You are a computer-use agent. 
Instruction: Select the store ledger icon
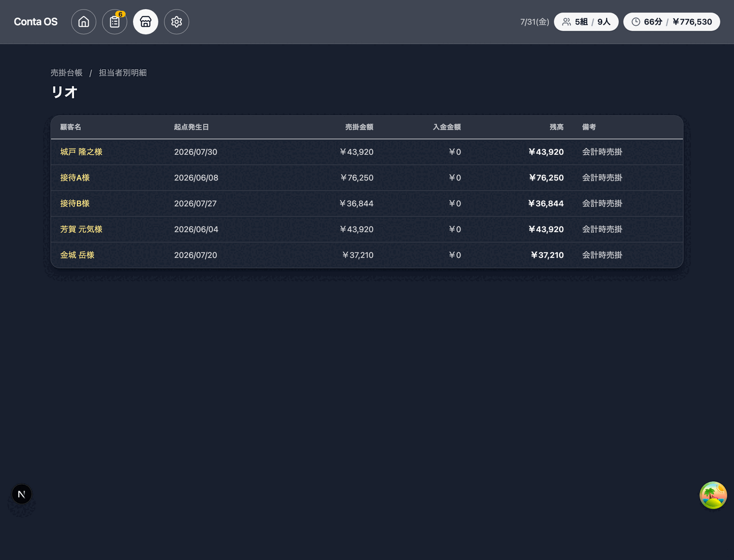(x=146, y=22)
